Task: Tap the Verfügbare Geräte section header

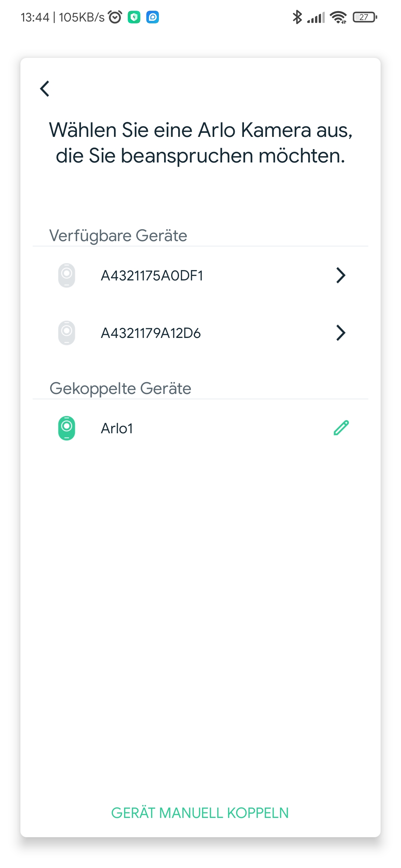Action: (118, 236)
